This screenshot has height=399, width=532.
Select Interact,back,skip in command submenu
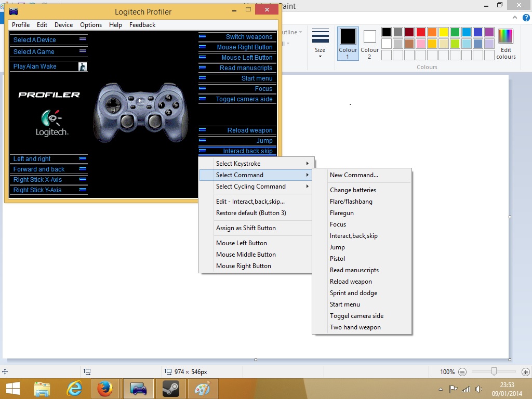[362, 236]
